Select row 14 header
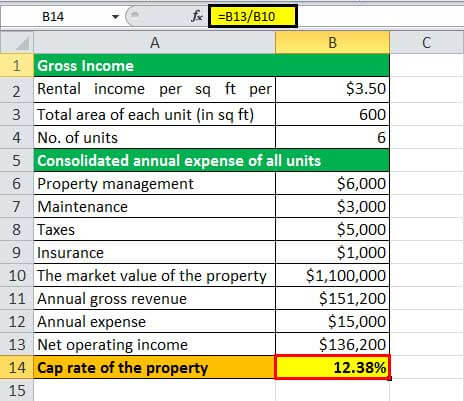 pos(17,367)
